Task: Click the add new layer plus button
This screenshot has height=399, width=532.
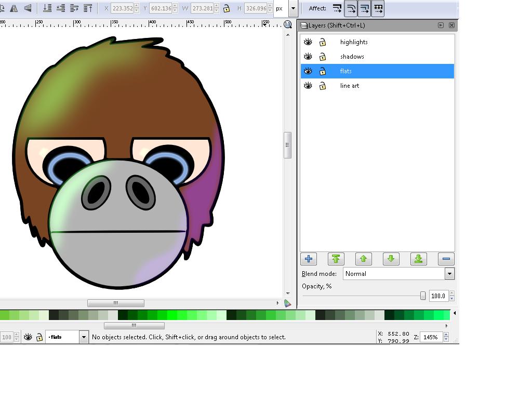Action: coord(309,259)
